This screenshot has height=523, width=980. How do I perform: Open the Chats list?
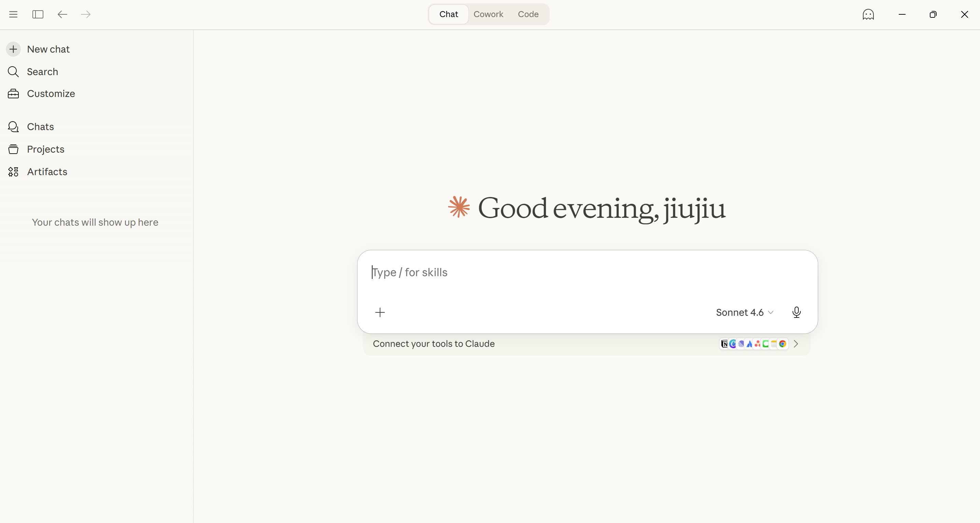point(40,127)
